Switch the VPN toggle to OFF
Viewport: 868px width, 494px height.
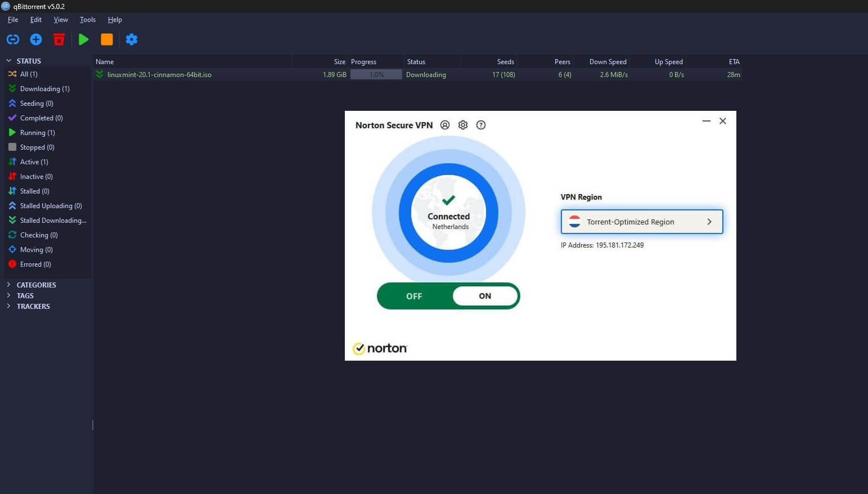[x=414, y=296]
